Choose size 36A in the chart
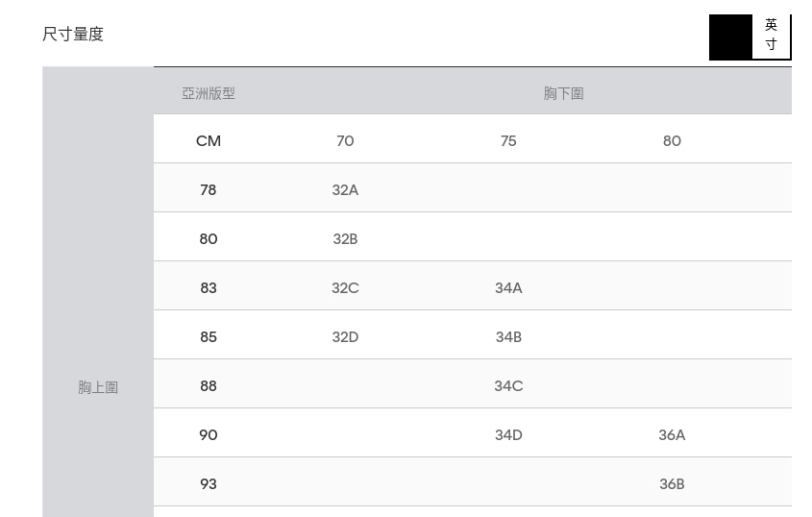 [x=672, y=435]
